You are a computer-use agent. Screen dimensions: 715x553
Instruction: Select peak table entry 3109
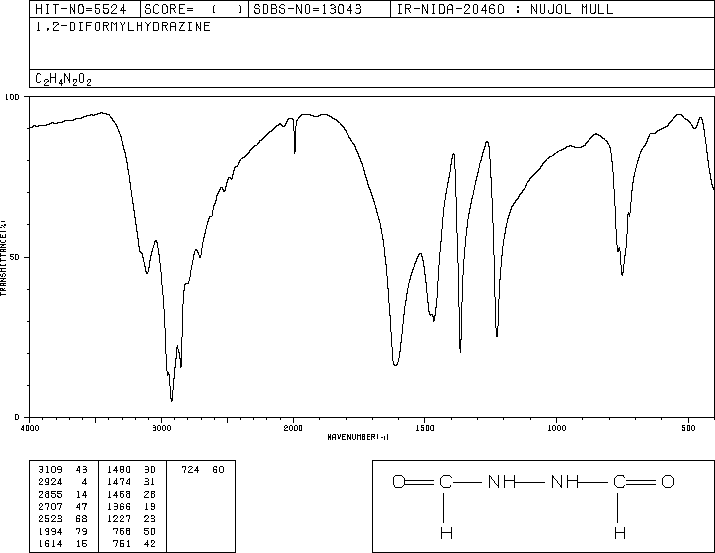[x=50, y=470]
